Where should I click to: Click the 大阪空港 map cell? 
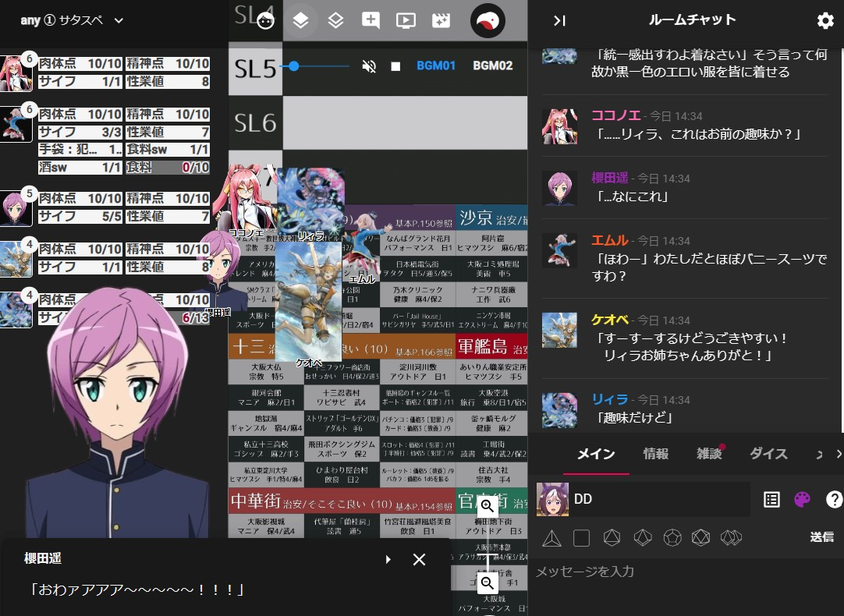pyautogui.click(x=491, y=398)
